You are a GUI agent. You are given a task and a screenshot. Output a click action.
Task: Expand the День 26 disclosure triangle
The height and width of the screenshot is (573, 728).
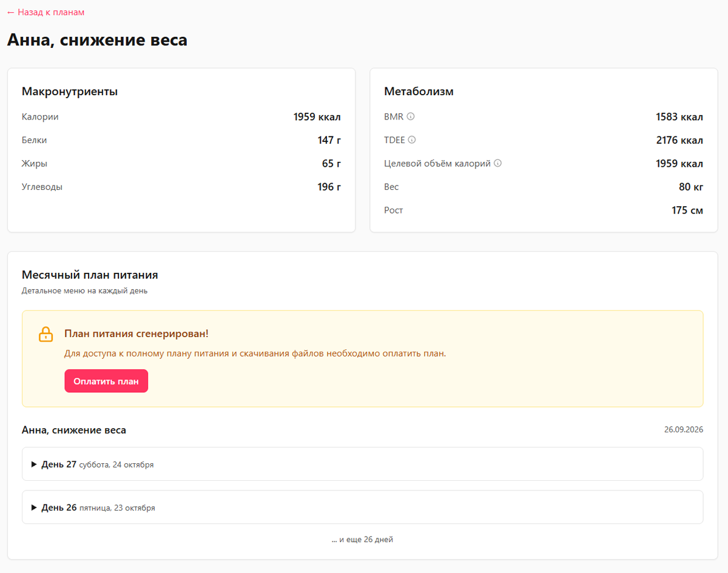34,508
